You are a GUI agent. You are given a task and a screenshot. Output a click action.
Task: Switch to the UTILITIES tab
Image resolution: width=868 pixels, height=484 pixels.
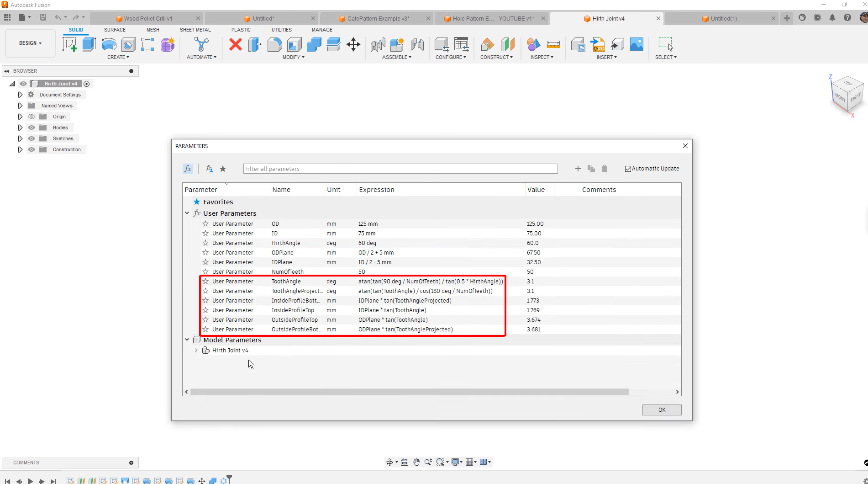(281, 30)
